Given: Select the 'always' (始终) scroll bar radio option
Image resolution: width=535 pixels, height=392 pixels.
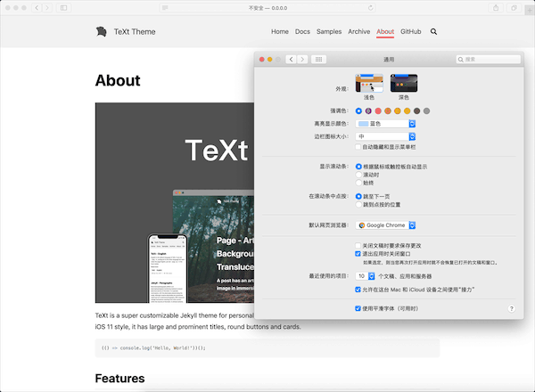Looking at the screenshot, I should (x=358, y=183).
